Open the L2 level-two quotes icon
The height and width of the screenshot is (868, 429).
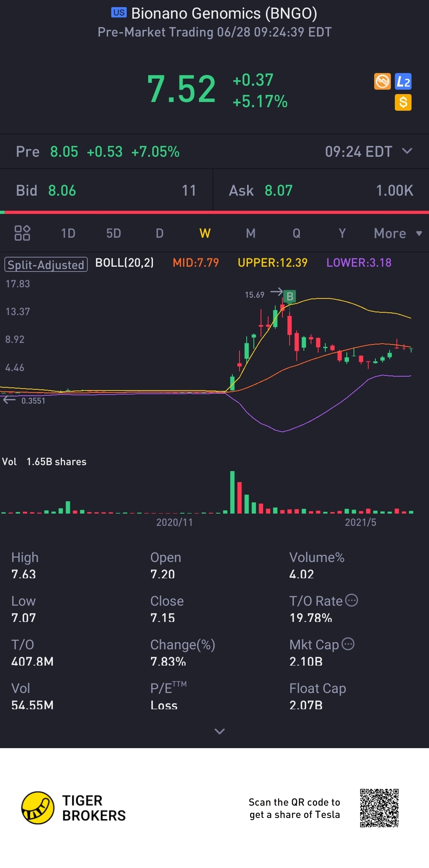click(403, 82)
